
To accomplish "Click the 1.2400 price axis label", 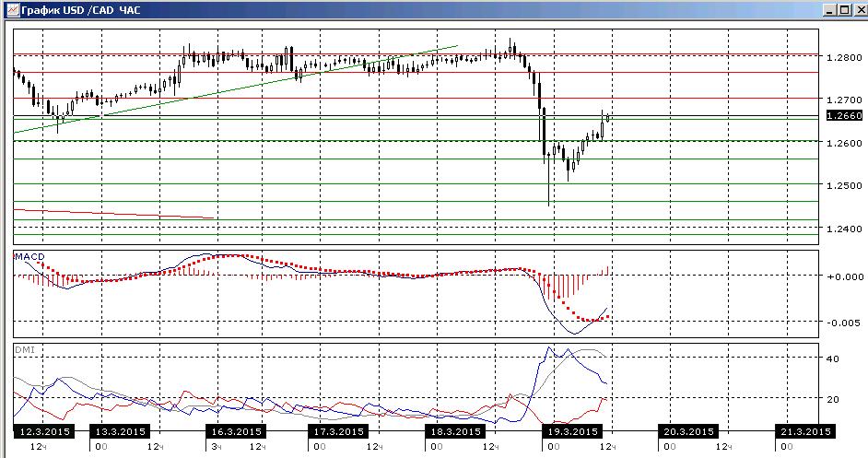I will click(844, 229).
